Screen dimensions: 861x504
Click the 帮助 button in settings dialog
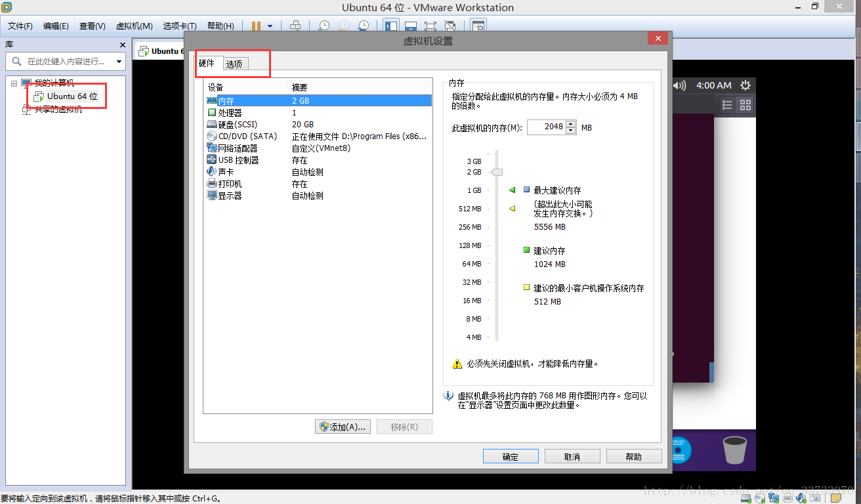point(634,457)
